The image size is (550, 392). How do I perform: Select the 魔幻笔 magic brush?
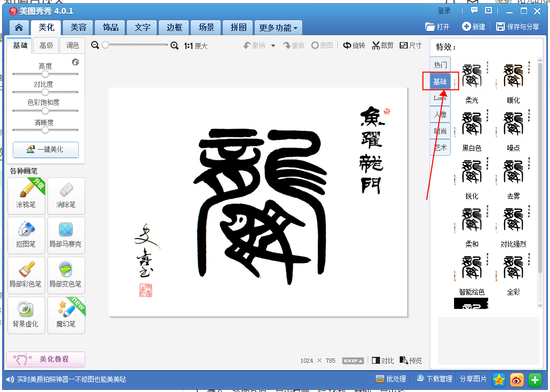(66, 315)
